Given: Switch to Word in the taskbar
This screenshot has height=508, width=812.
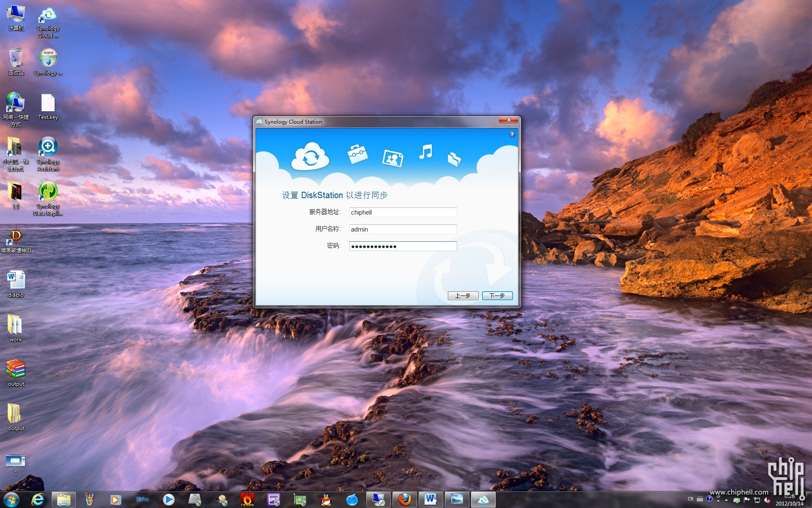Looking at the screenshot, I should point(431,500).
